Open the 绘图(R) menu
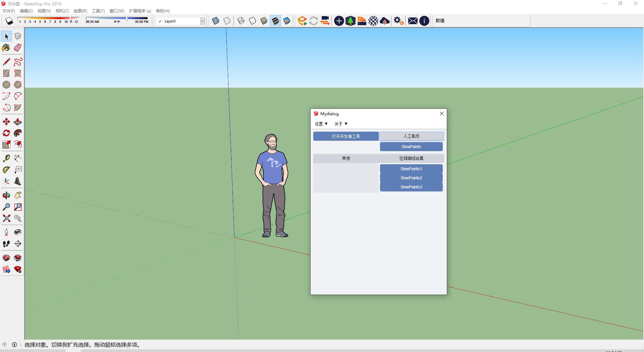 pyautogui.click(x=80, y=11)
